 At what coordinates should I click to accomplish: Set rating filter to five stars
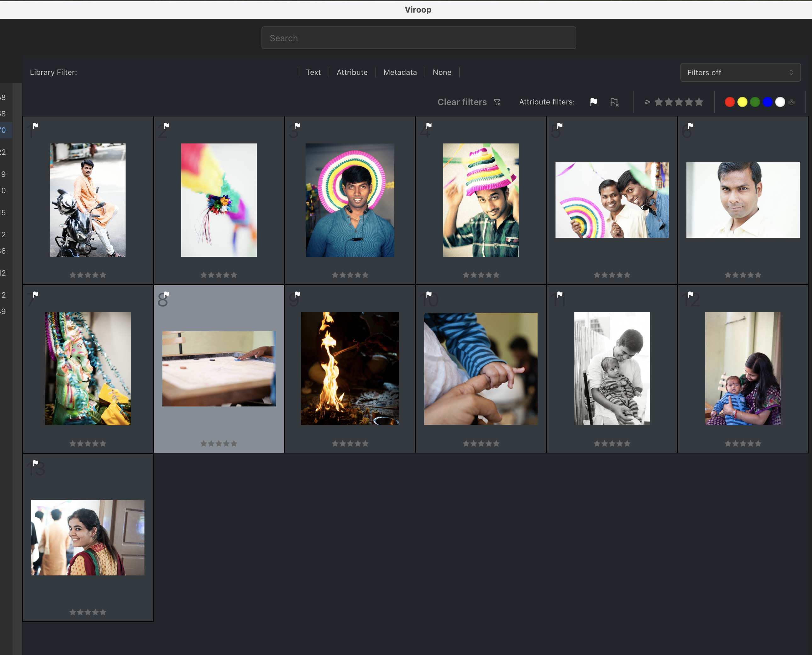[699, 102]
